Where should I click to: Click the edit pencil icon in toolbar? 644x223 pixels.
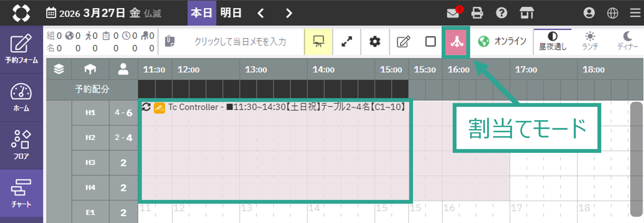403,41
